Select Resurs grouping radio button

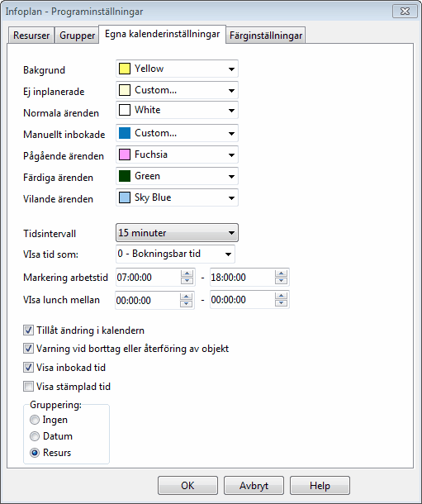pyautogui.click(x=35, y=453)
